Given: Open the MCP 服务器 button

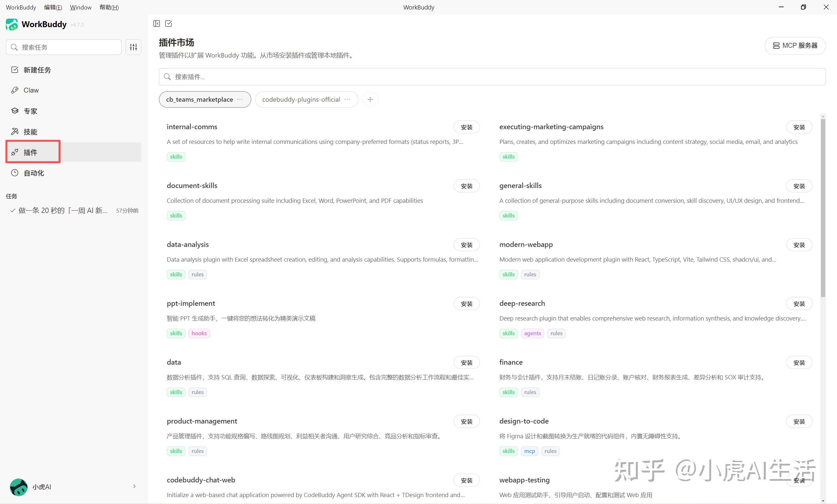Looking at the screenshot, I should (795, 45).
